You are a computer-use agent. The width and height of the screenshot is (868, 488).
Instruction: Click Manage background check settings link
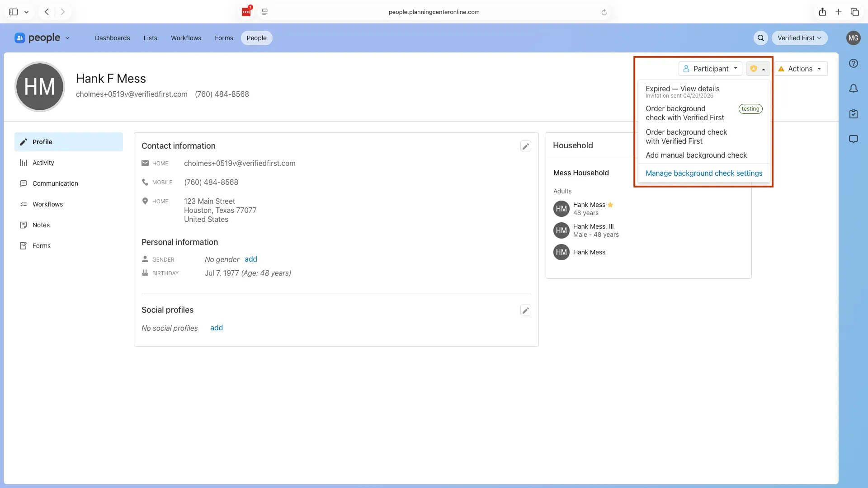(703, 173)
